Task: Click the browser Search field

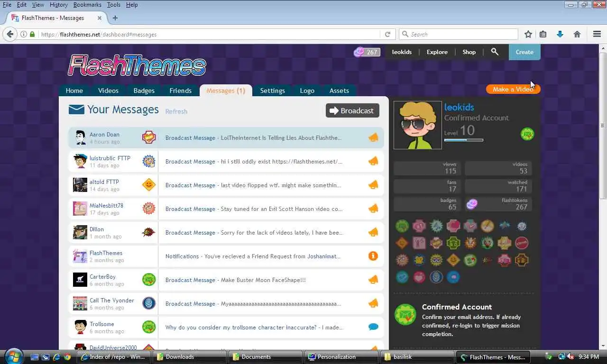Action: pyautogui.click(x=459, y=34)
